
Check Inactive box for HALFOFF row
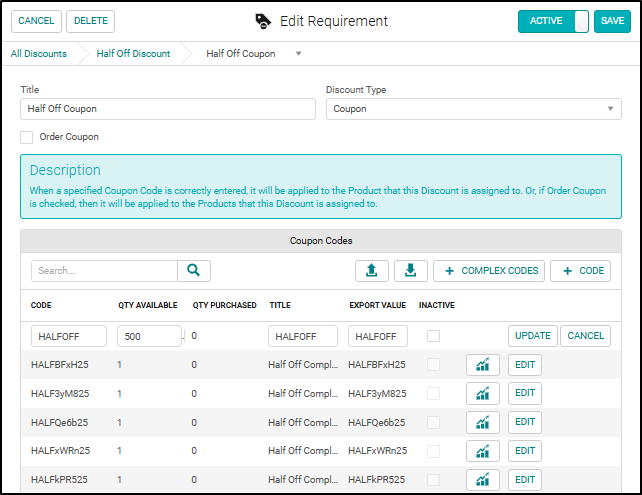pos(433,336)
